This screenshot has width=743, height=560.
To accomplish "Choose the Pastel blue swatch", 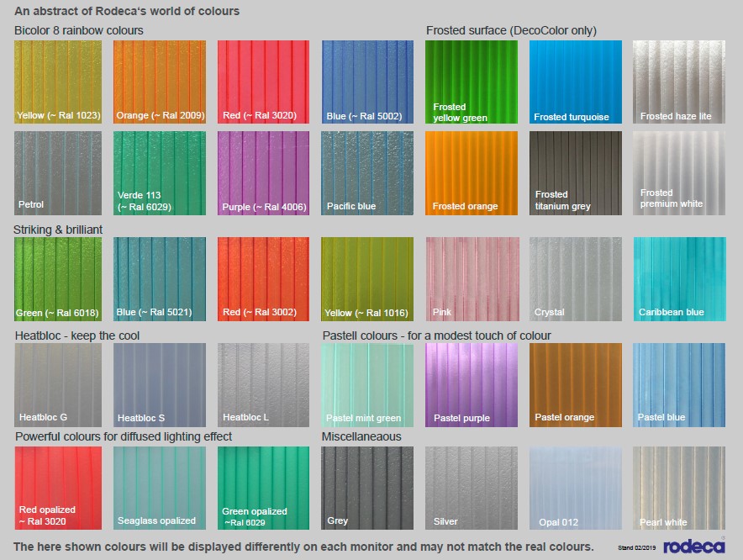I will tap(679, 385).
